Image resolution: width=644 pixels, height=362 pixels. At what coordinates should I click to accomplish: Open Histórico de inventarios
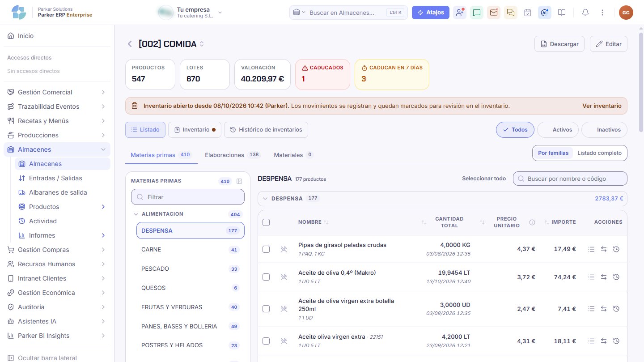(266, 130)
